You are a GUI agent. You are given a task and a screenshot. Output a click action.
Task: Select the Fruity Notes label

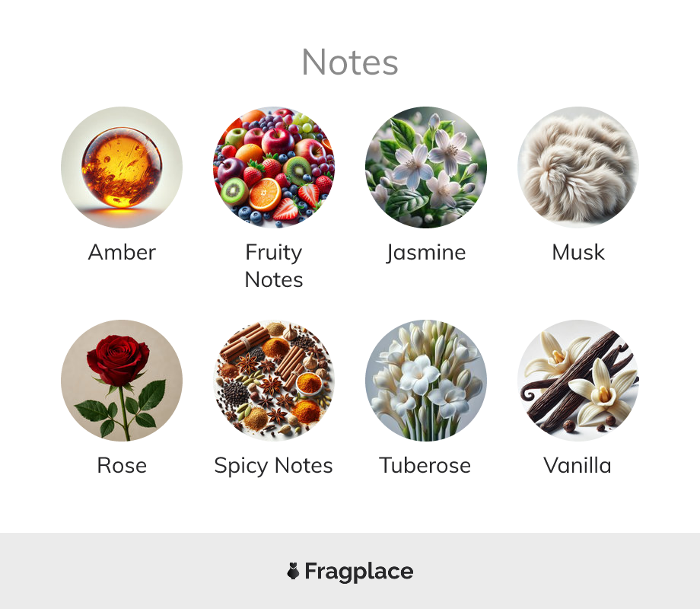pos(274,266)
